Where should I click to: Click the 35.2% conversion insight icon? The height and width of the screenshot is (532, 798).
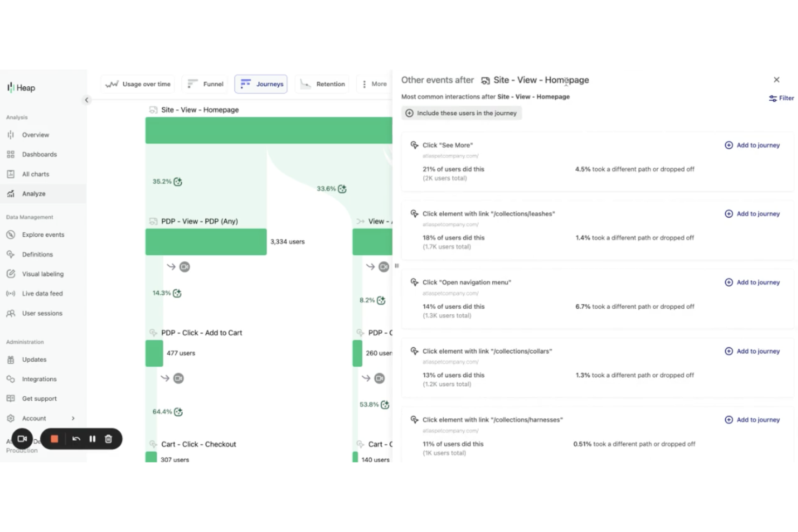click(x=178, y=182)
